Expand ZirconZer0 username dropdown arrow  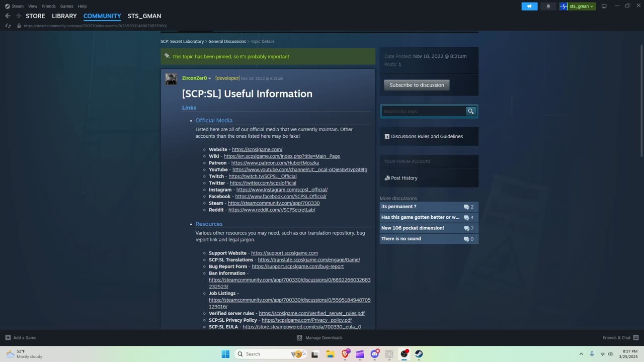(210, 78)
